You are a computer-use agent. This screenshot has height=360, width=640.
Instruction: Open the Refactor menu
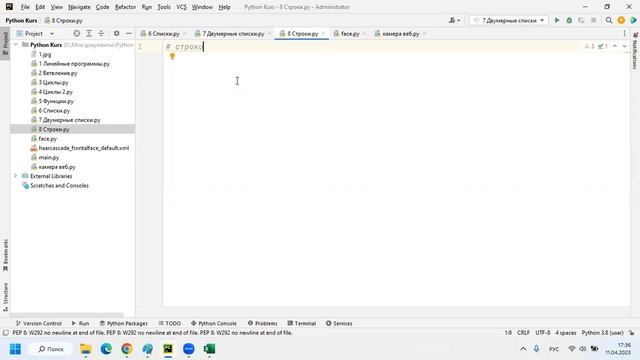click(x=125, y=7)
